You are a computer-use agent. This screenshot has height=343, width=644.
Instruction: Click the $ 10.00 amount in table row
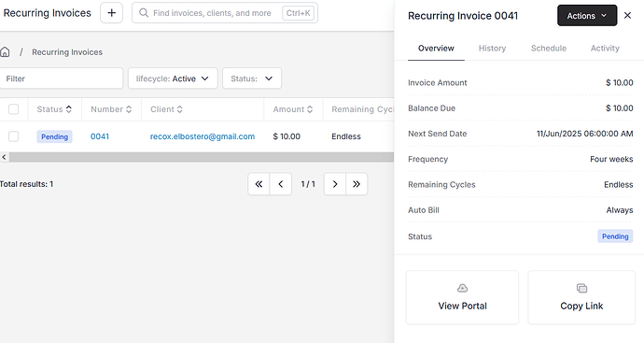[287, 136]
